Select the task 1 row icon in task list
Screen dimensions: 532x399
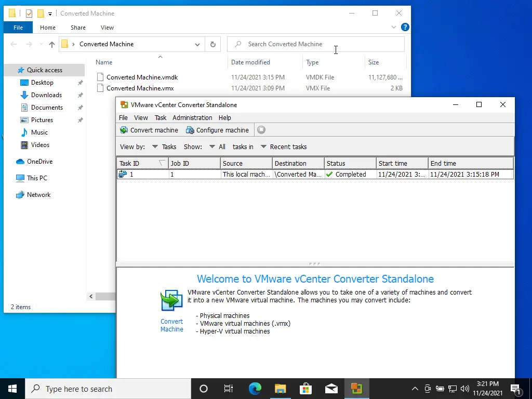pos(123,174)
